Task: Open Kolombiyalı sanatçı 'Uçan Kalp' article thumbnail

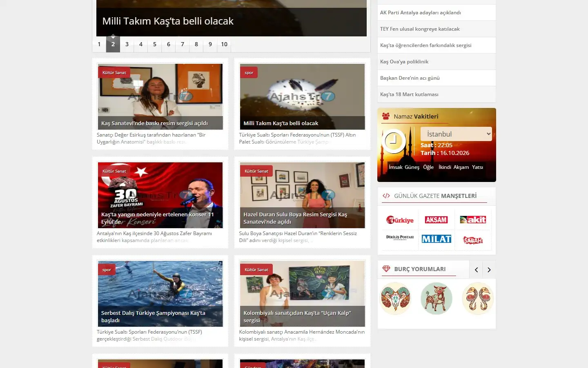Action: click(302, 294)
